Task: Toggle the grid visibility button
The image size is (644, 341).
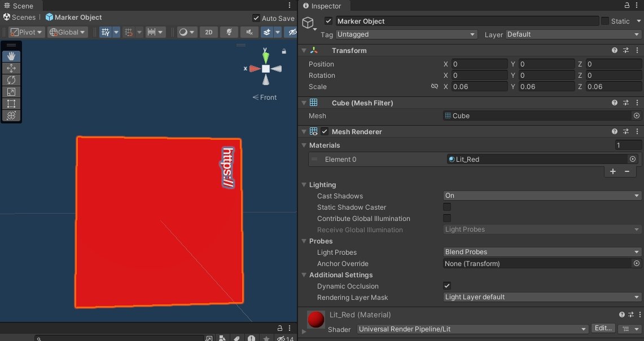Action: pyautogui.click(x=106, y=32)
